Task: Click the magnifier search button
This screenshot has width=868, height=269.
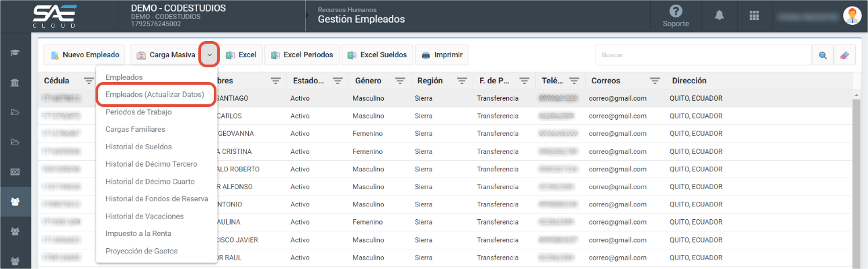Action: tap(822, 55)
